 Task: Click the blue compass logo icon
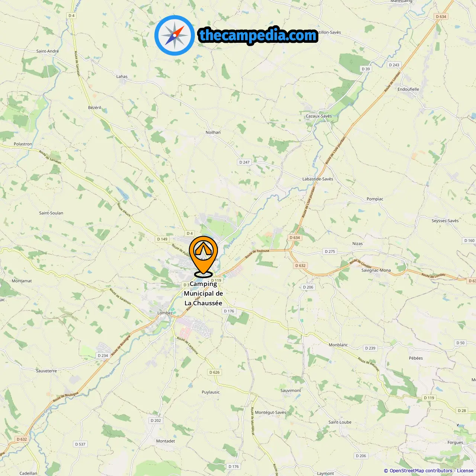tap(174, 35)
